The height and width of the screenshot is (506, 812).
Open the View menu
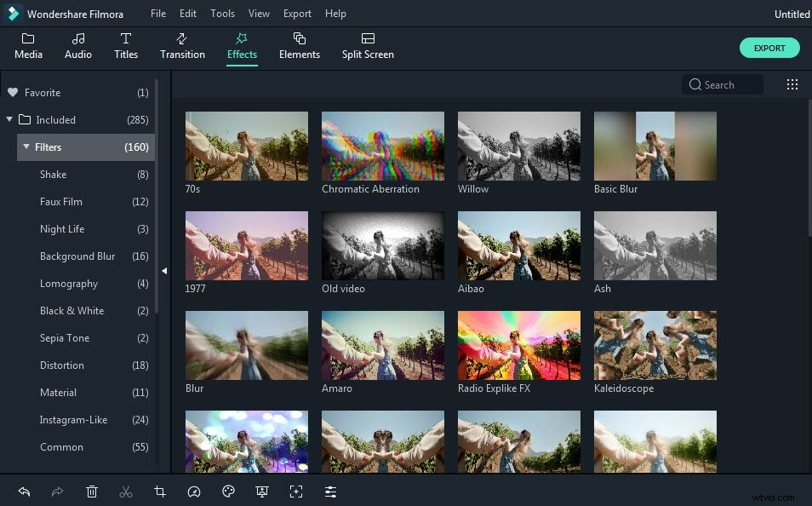pos(259,14)
